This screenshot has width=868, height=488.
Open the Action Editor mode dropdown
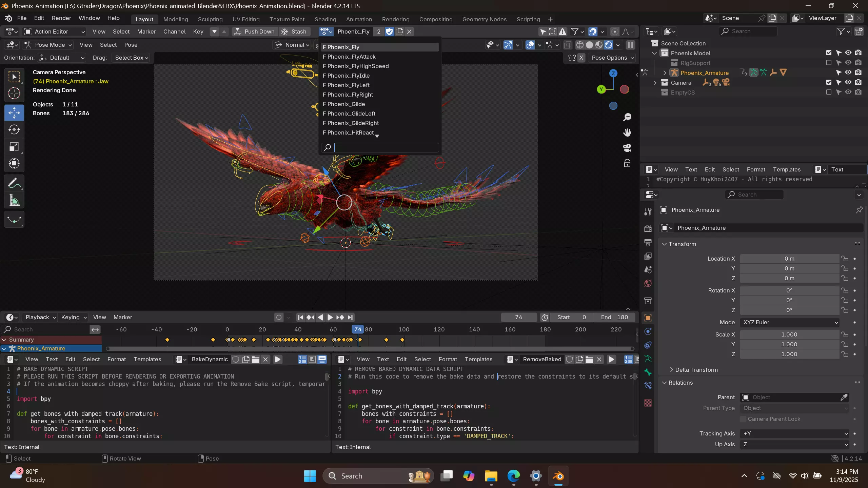coord(54,32)
